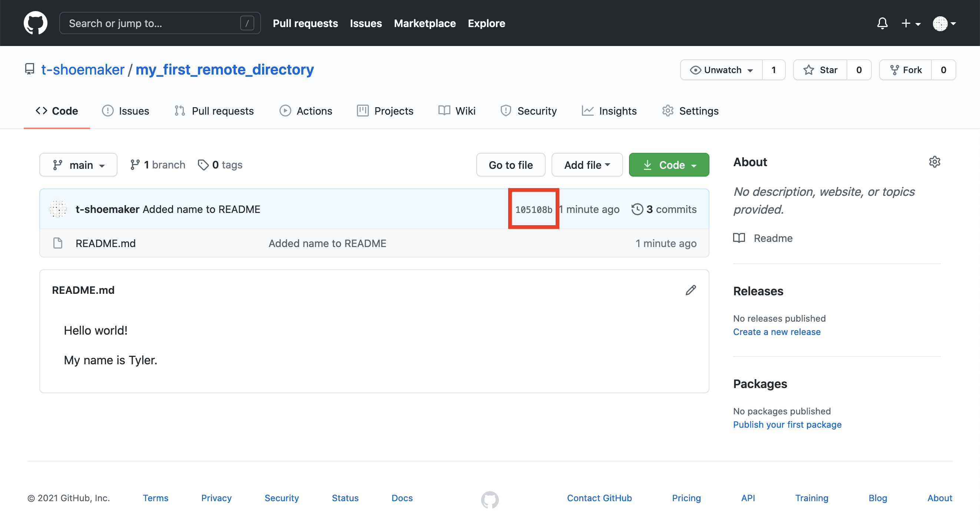Click the footer GitHub octocat icon
The width and height of the screenshot is (980, 529).
(490, 500)
